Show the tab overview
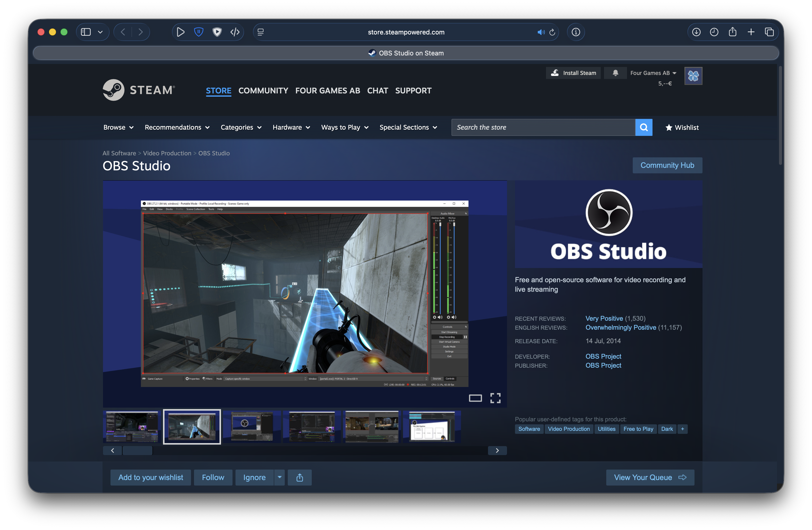 (x=769, y=32)
